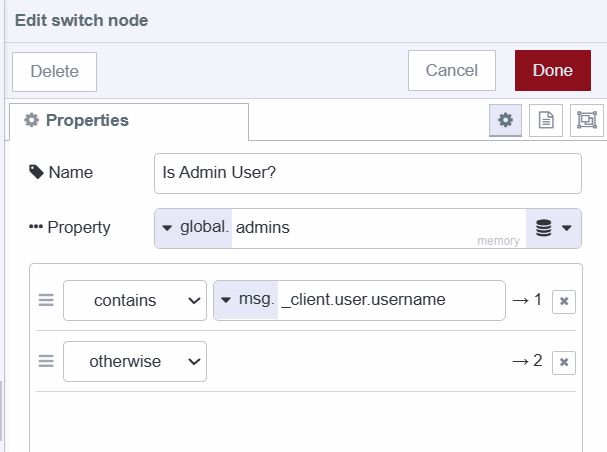Click the Delete button

click(54, 71)
